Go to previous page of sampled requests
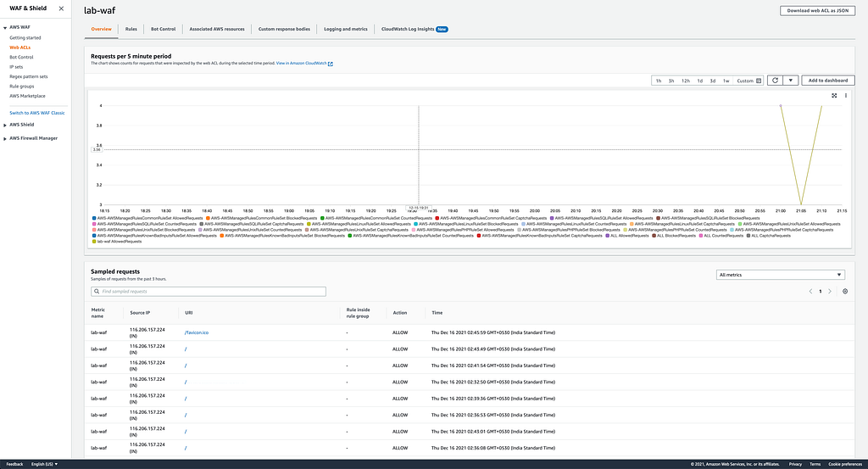The width and height of the screenshot is (868, 469). (810, 291)
